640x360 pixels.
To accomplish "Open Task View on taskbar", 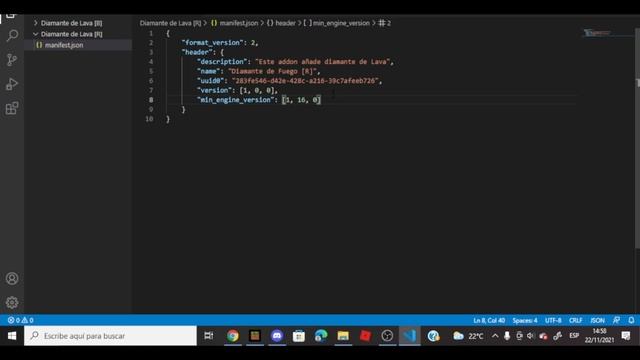I will click(x=209, y=336).
